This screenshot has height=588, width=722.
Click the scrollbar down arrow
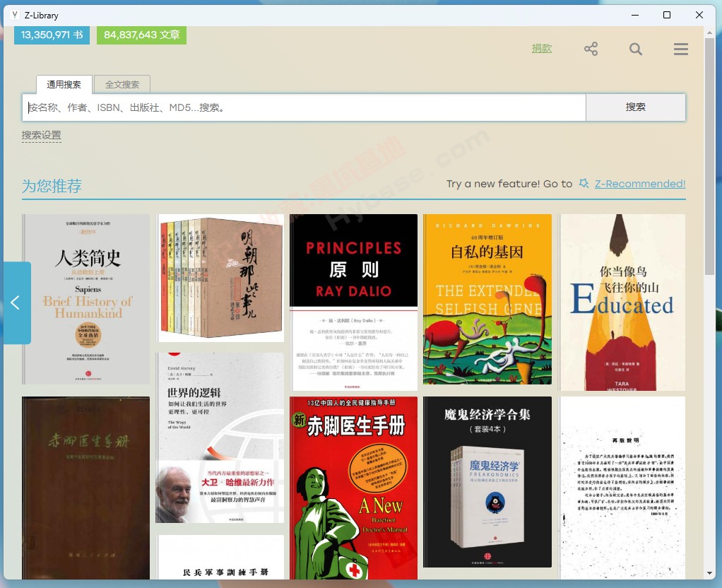pos(709,573)
